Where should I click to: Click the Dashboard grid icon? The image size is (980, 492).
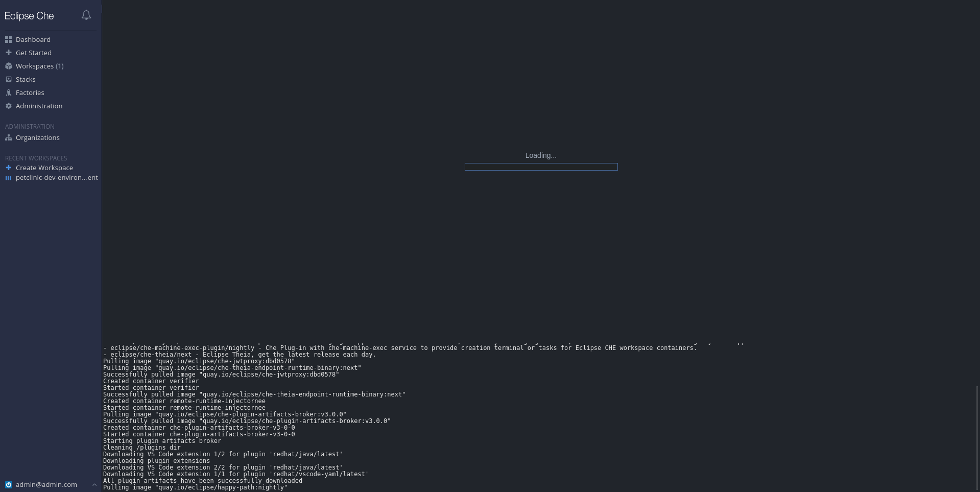tap(9, 39)
